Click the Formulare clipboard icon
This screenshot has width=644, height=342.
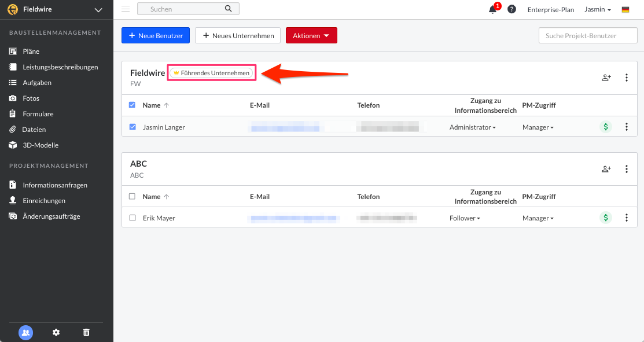pyautogui.click(x=13, y=114)
